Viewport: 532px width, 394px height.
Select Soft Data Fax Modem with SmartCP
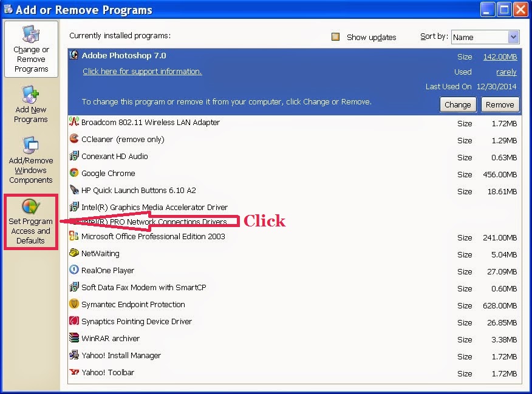click(295, 288)
